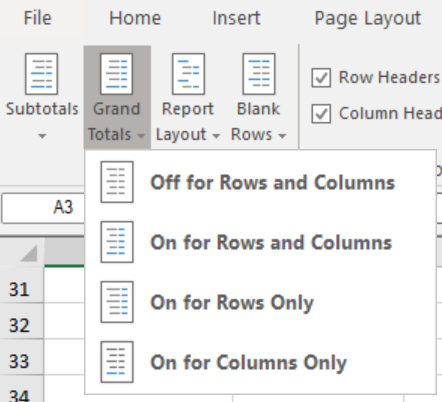Expand the Blank Rows dropdown arrow
The image size is (442, 402).
point(282,136)
